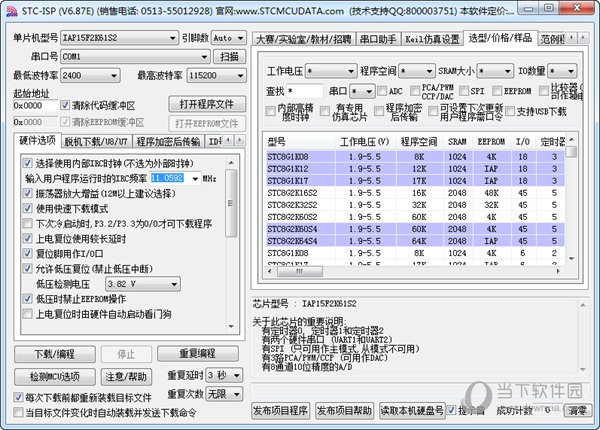Click scroll-up arrow of hardware options list
600x430 pixels.
point(231,163)
